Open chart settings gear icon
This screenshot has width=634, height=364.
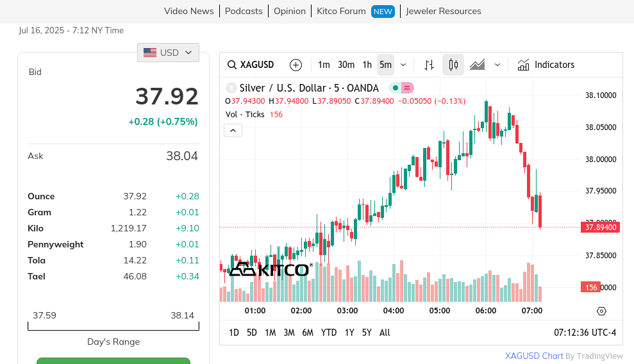coord(602,311)
